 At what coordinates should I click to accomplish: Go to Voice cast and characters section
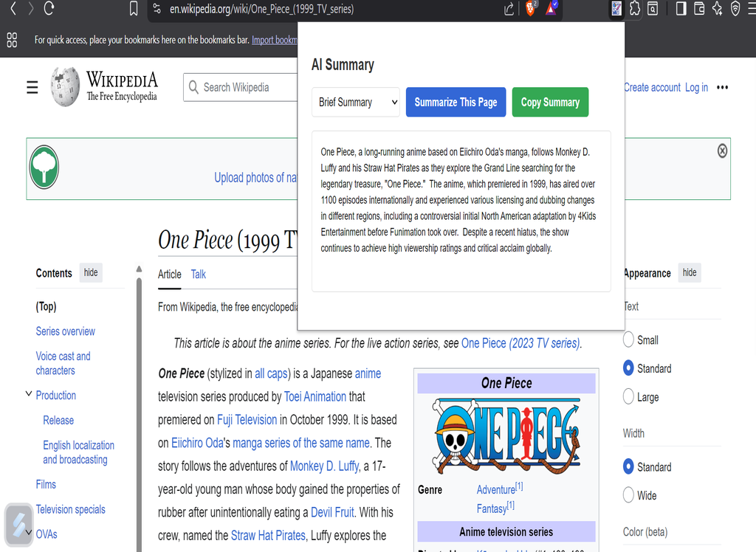[x=63, y=364]
